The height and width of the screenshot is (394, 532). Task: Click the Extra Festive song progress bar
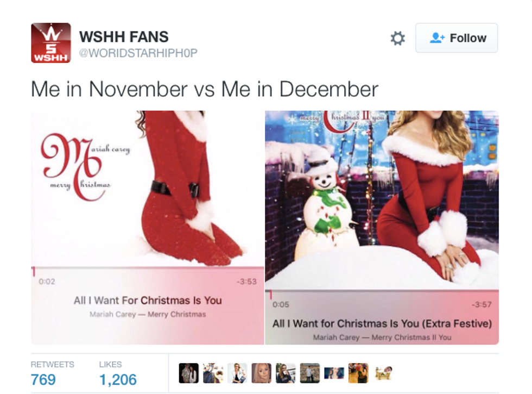point(382,291)
